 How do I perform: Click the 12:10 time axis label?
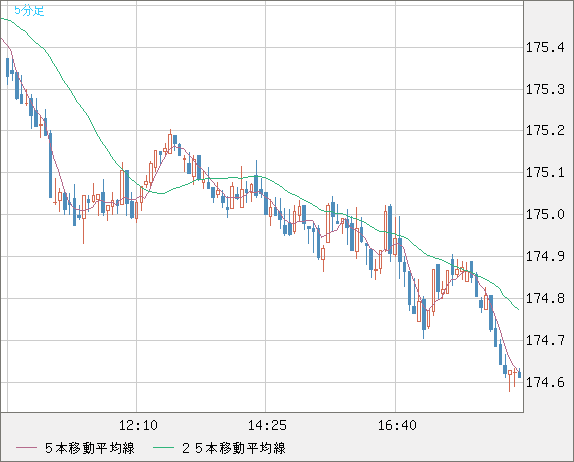click(x=138, y=425)
